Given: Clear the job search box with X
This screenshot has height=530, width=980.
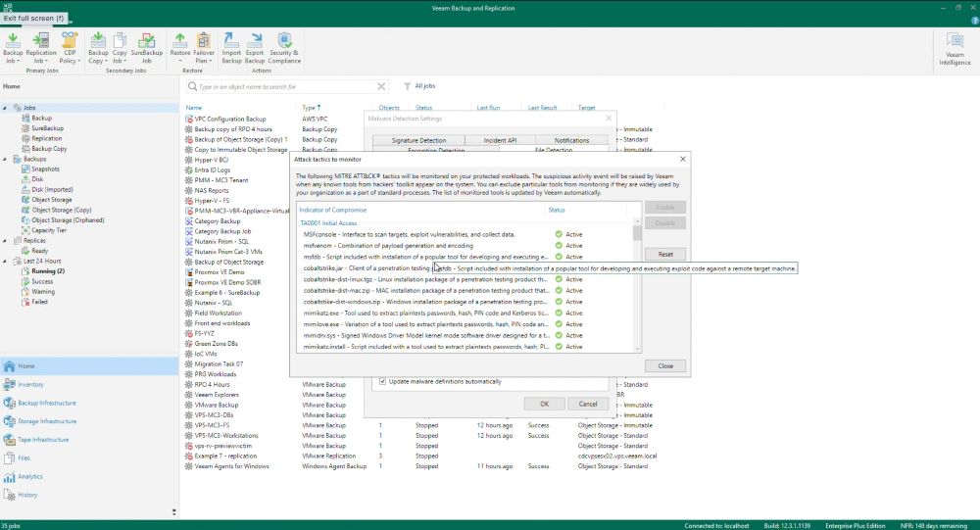Looking at the screenshot, I should [381, 86].
